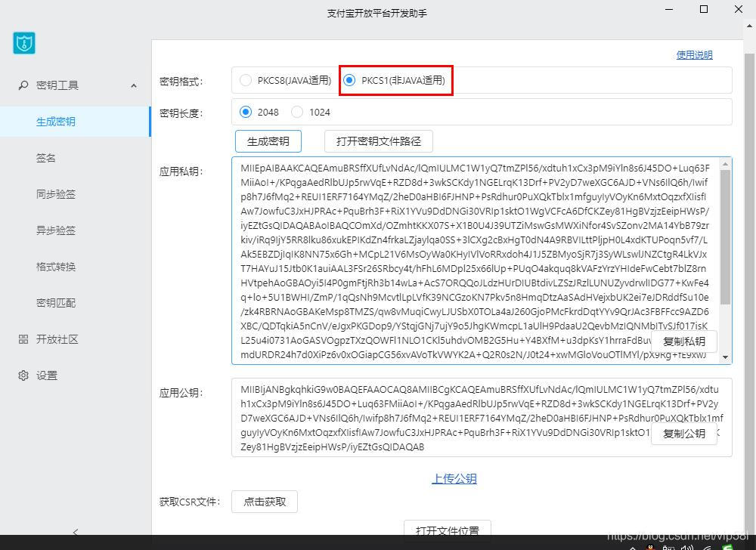The image size is (756, 550).
Task: Click the 生成密钥 button
Action: (x=268, y=141)
